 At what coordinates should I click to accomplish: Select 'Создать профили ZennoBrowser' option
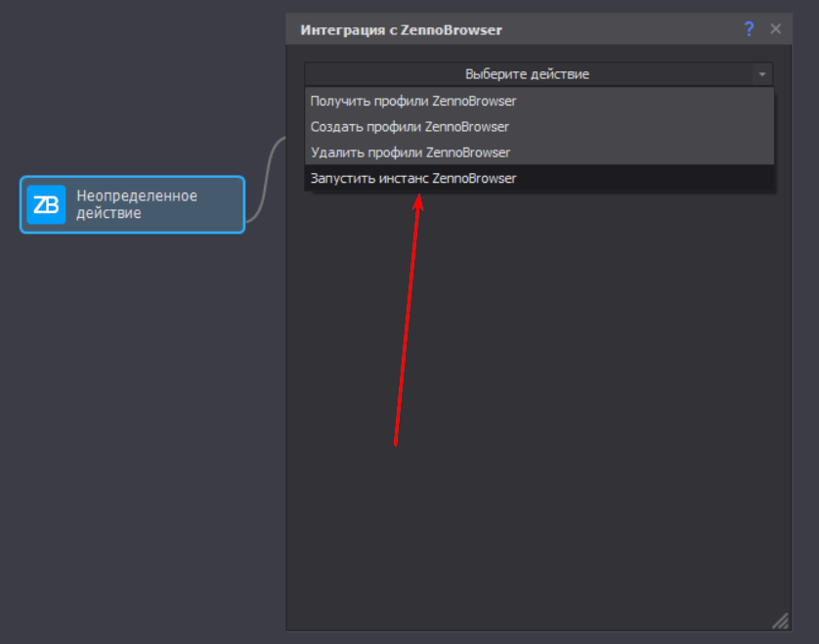pos(539,127)
